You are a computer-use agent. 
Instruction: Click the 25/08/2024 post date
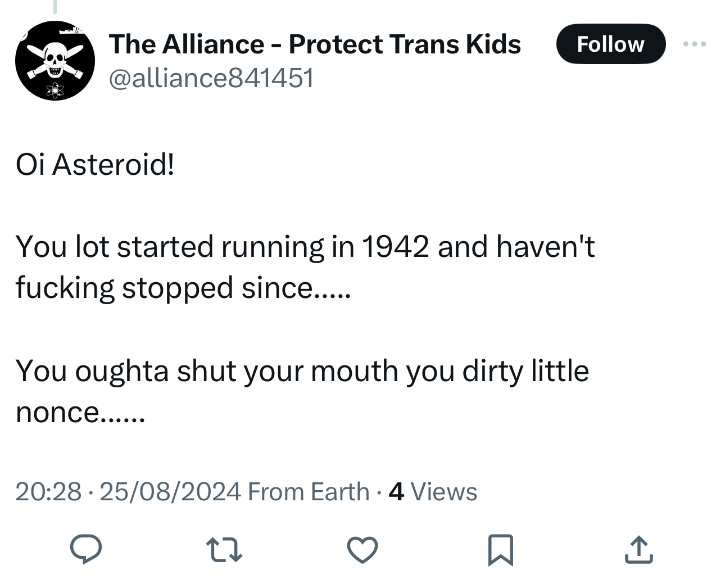(170, 491)
